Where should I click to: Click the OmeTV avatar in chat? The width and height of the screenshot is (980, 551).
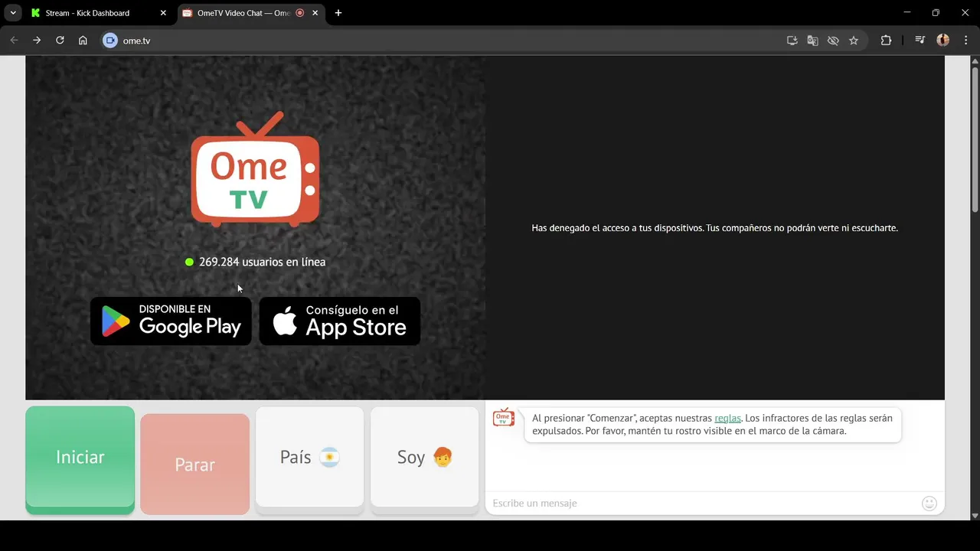coord(504,417)
